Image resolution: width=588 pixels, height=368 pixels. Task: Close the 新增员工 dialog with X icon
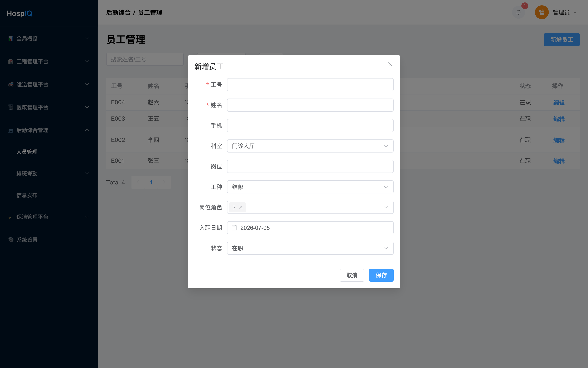tap(390, 64)
